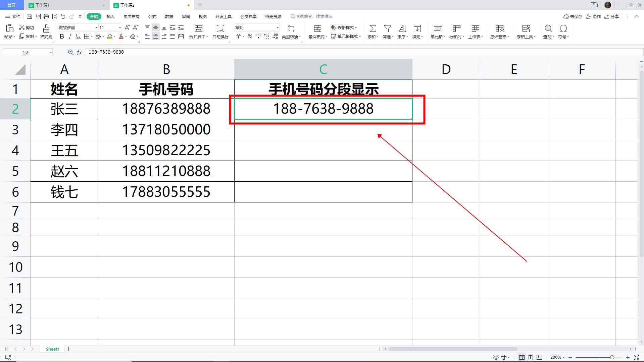The height and width of the screenshot is (362, 644).
Task: Toggle italic text formatting
Action: [x=70, y=37]
